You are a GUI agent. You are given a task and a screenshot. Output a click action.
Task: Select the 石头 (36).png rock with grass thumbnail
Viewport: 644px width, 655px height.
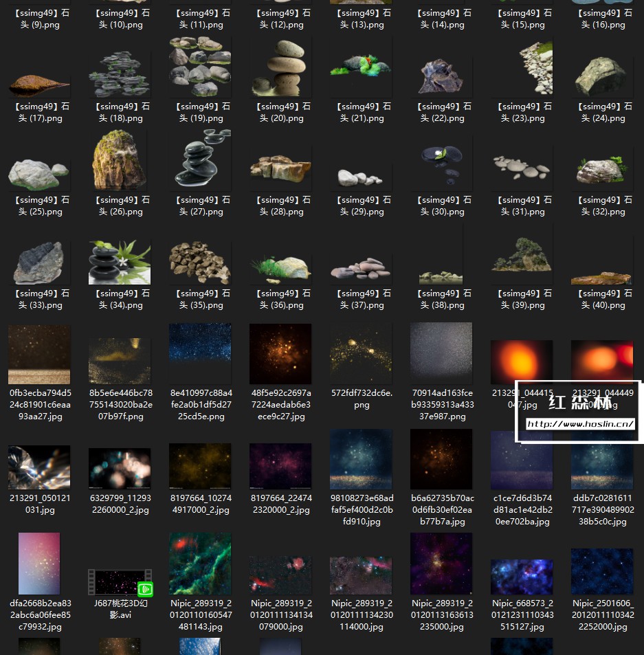[280, 270]
